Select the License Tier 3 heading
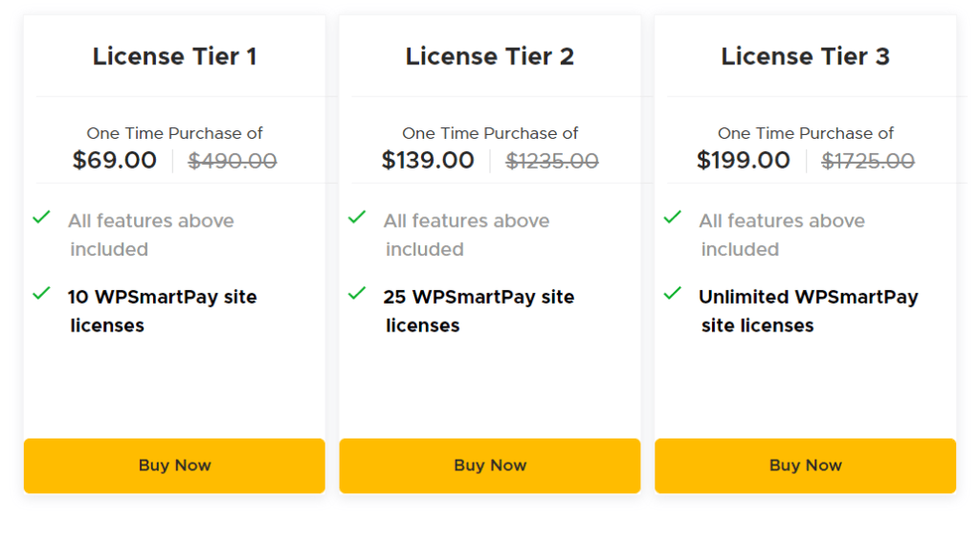The width and height of the screenshot is (980, 543). point(805,57)
